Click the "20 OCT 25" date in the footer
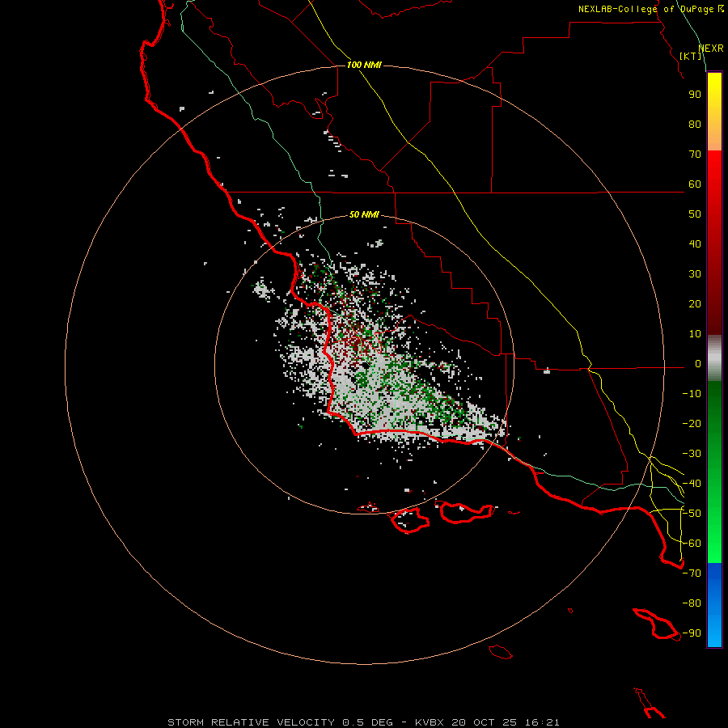Screen dimensions: 728x728 (x=484, y=722)
